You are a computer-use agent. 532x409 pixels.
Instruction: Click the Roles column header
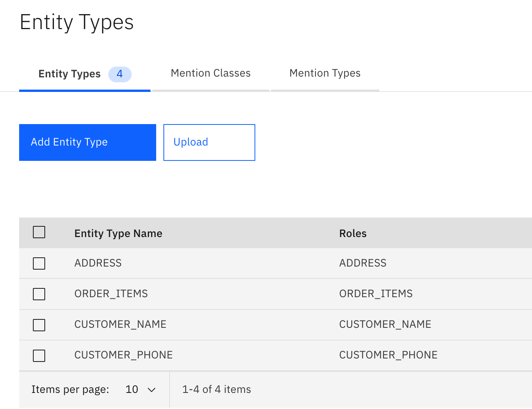pyautogui.click(x=353, y=234)
